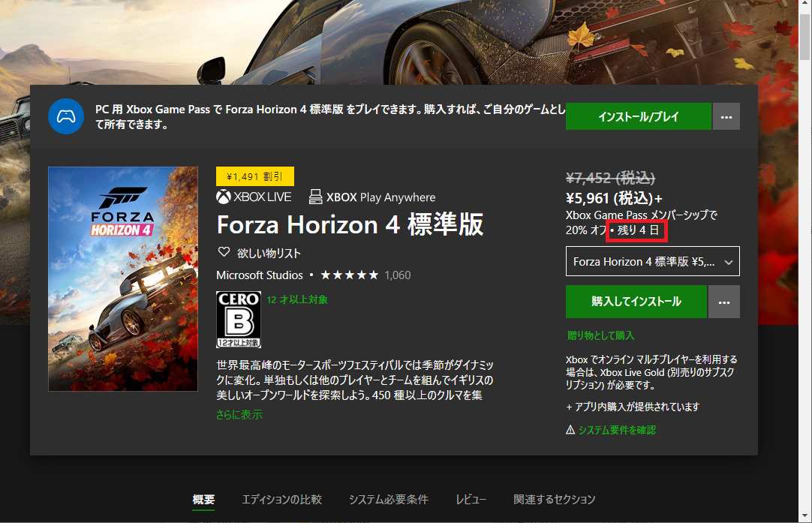Click the + アプリ内購入が提供されています text
The height and width of the screenshot is (523, 812).
tap(633, 407)
